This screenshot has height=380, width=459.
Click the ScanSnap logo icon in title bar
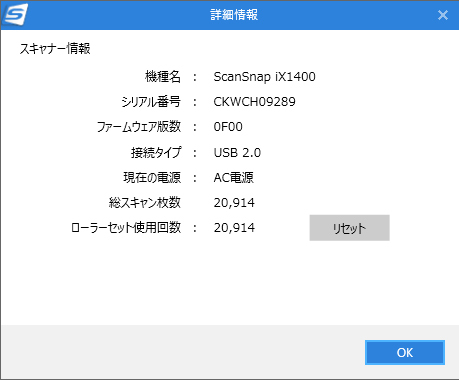[15, 15]
